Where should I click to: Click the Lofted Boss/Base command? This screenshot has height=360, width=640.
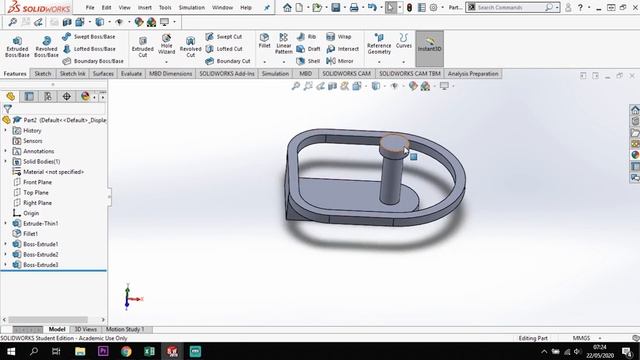point(89,49)
